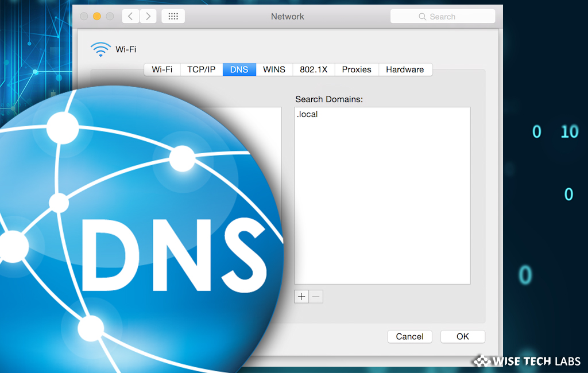Viewport: 588px width, 373px height.
Task: Go back with the left chevron button
Action: tap(130, 16)
